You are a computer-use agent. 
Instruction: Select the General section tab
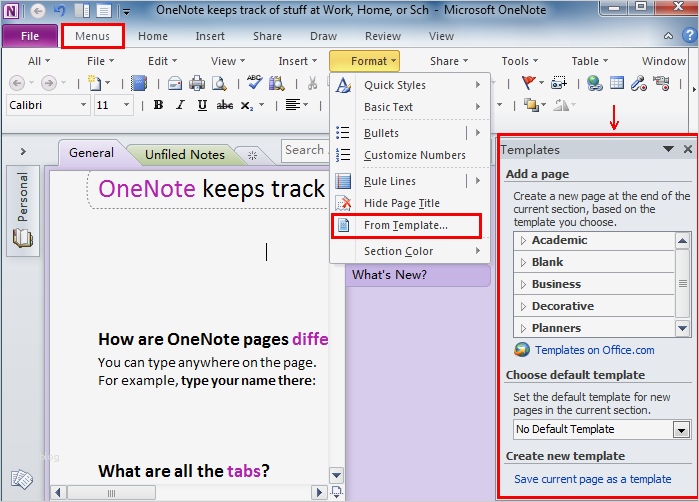tap(91, 153)
